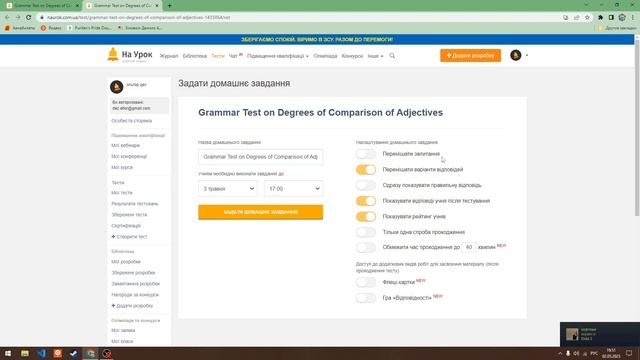
Task: Open 'Журнал' in the top navigation
Action: tap(169, 56)
